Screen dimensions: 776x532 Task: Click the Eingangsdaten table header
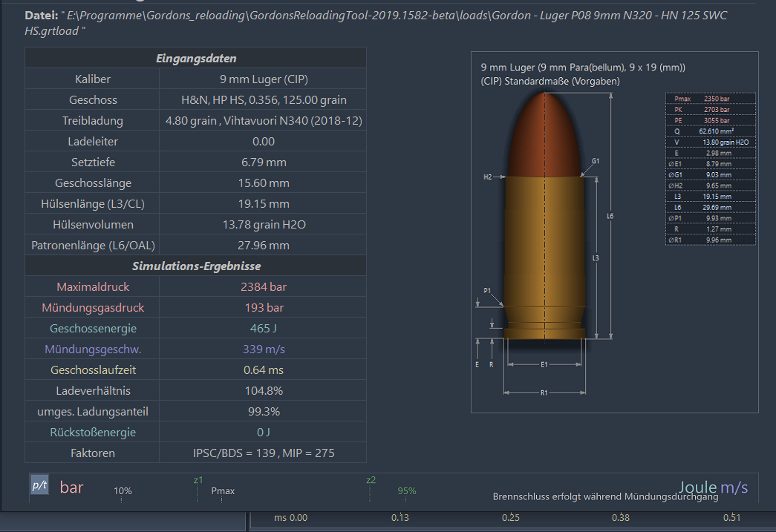click(x=196, y=58)
